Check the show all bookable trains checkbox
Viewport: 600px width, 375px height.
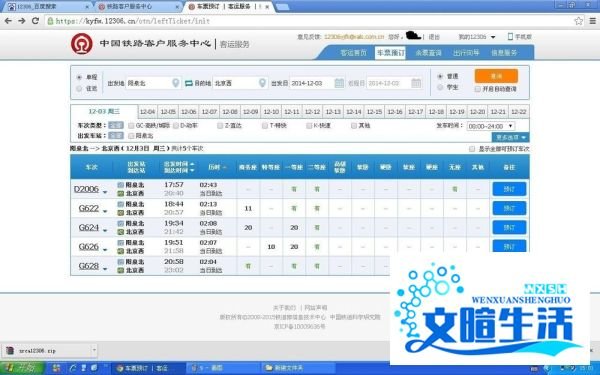click(x=472, y=149)
